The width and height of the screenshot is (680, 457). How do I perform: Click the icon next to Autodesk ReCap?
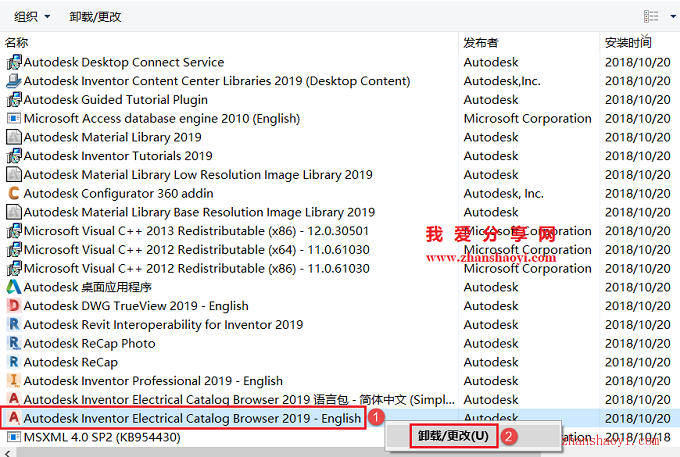14,362
